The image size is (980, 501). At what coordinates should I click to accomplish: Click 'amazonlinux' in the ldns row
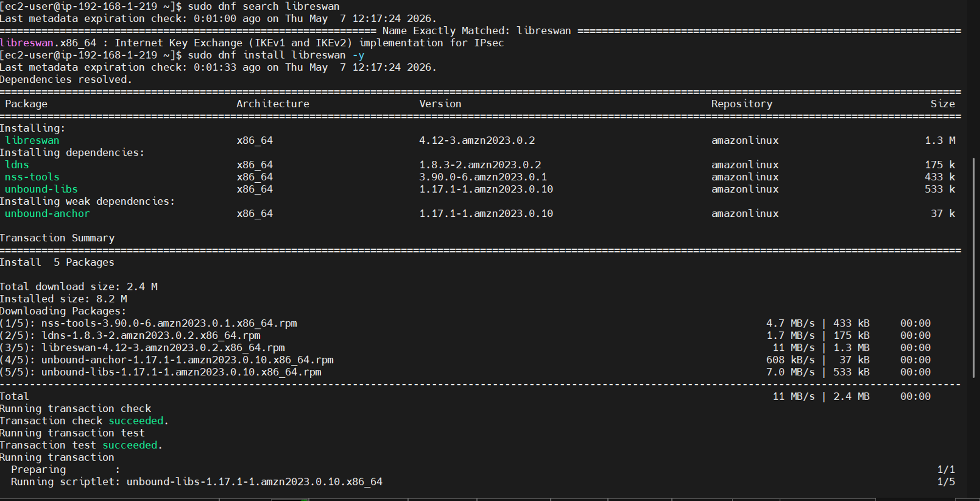click(745, 165)
